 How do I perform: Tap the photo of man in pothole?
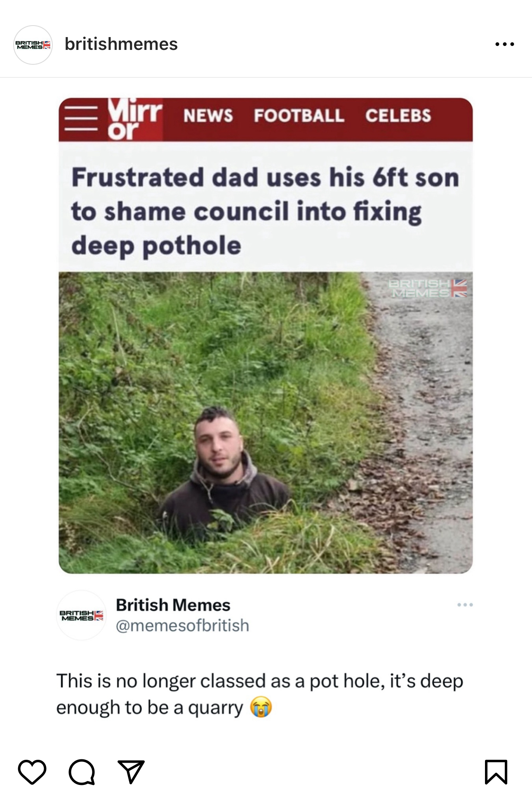pyautogui.click(x=266, y=422)
